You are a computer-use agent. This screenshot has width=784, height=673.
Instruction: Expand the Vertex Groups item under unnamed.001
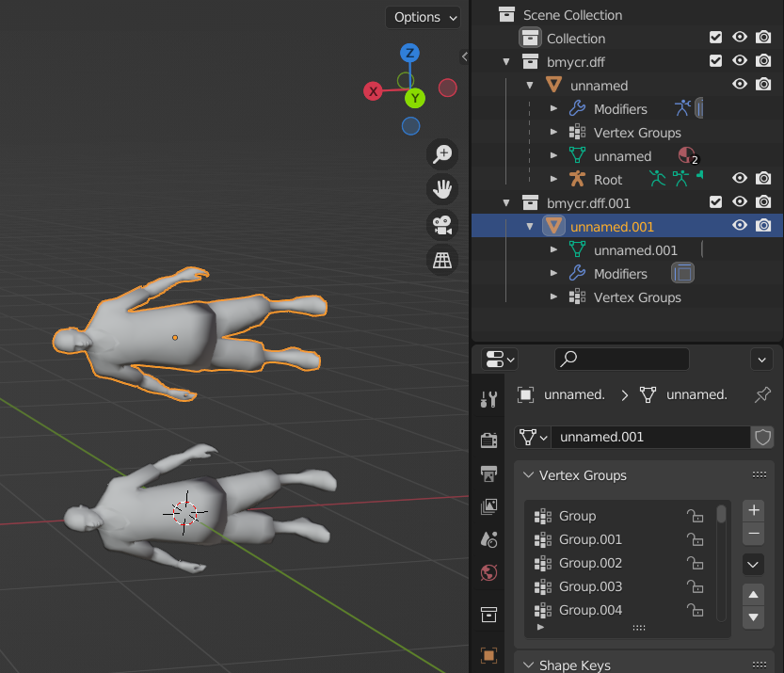(555, 296)
